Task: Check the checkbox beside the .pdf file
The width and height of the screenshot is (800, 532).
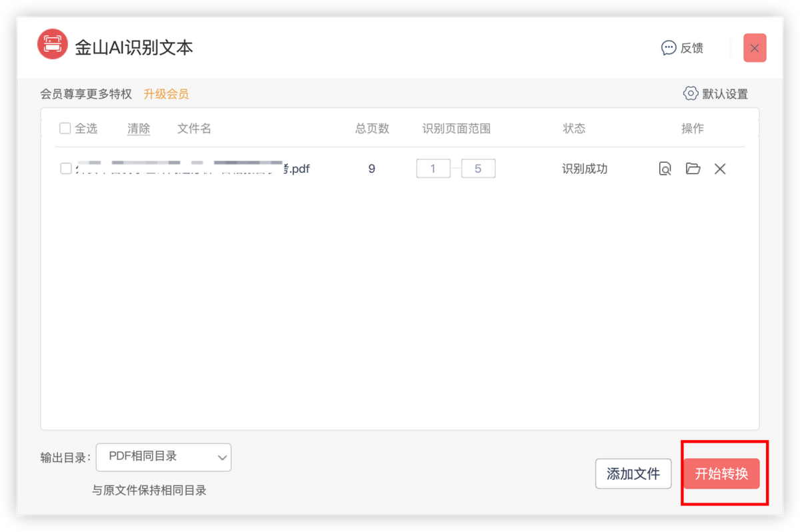Action: (x=66, y=169)
